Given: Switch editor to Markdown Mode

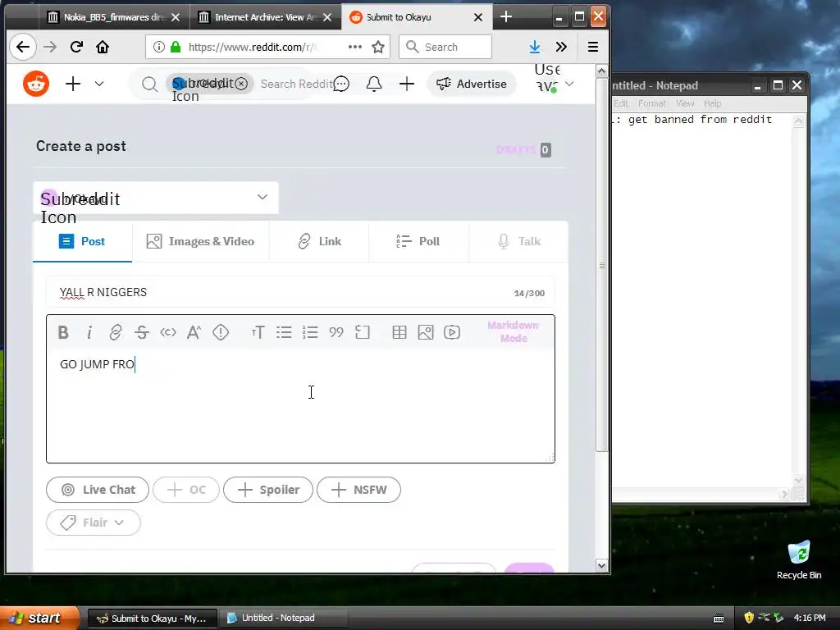Looking at the screenshot, I should point(514,331).
